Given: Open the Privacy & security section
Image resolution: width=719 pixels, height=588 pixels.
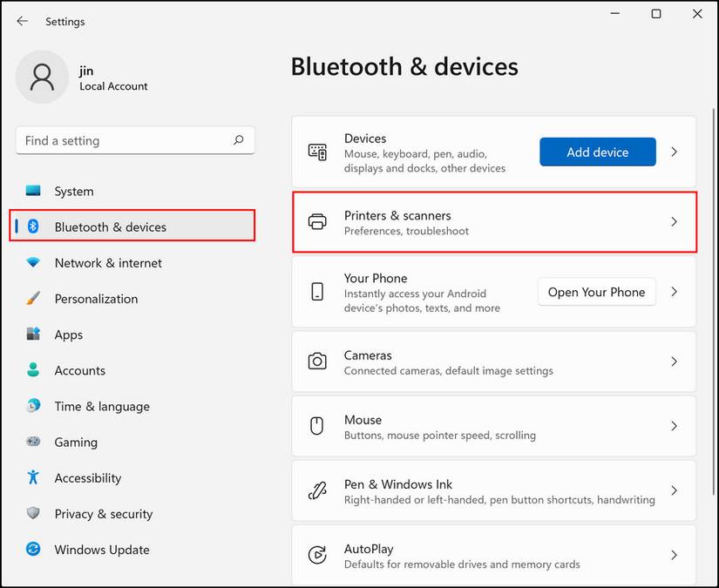Looking at the screenshot, I should pyautogui.click(x=103, y=514).
